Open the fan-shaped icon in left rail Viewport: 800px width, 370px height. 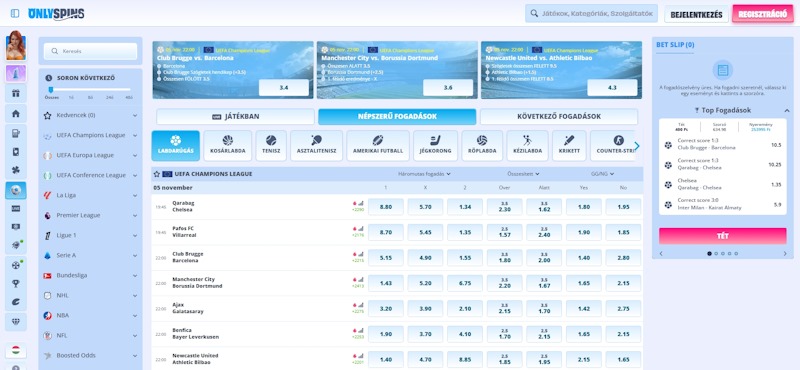tap(16, 169)
